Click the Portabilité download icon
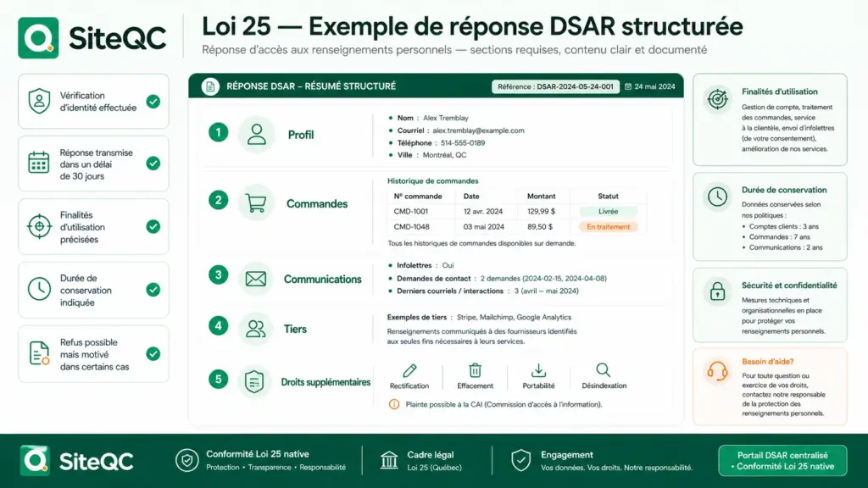 click(538, 369)
